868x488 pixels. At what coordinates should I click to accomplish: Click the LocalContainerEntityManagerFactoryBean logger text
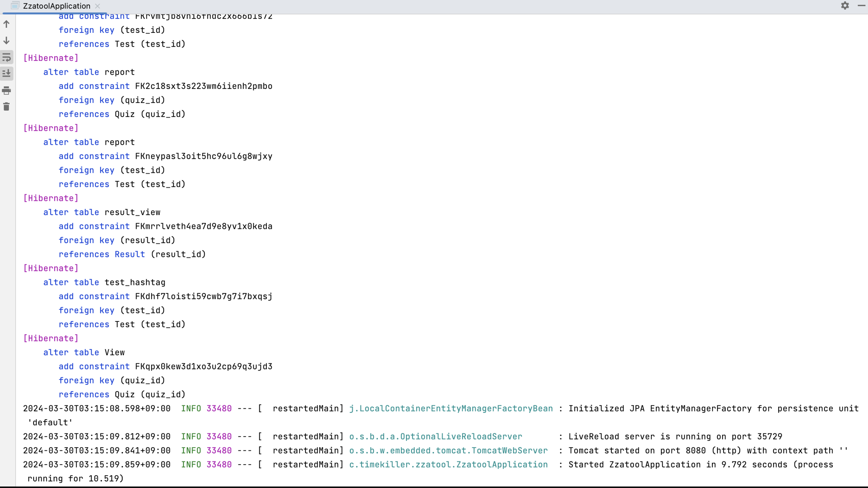pyautogui.click(x=451, y=408)
